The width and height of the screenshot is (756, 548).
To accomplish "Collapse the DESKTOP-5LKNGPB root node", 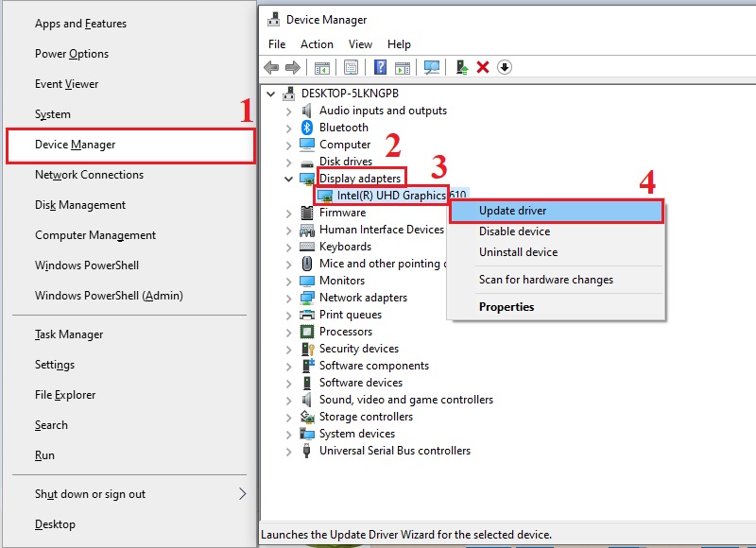I will pos(271,94).
